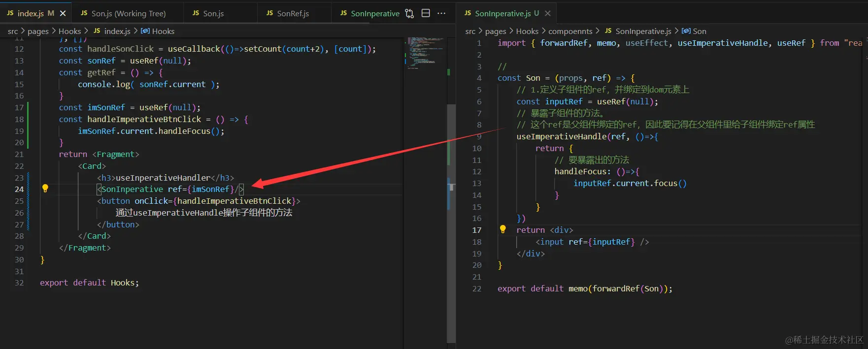The height and width of the screenshot is (349, 868).
Task: Open the plain Son.js tab
Action: click(213, 13)
